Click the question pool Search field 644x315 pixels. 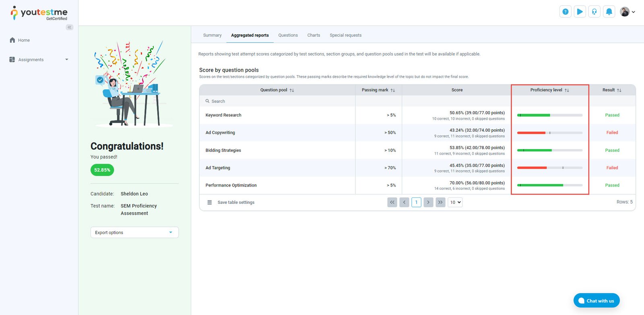click(x=278, y=101)
